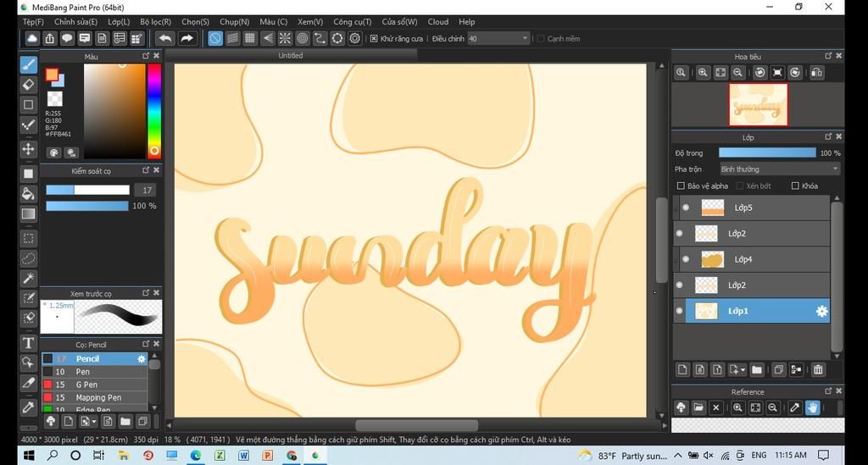
Task: Hide the Lớp4 layer
Action: [686, 259]
